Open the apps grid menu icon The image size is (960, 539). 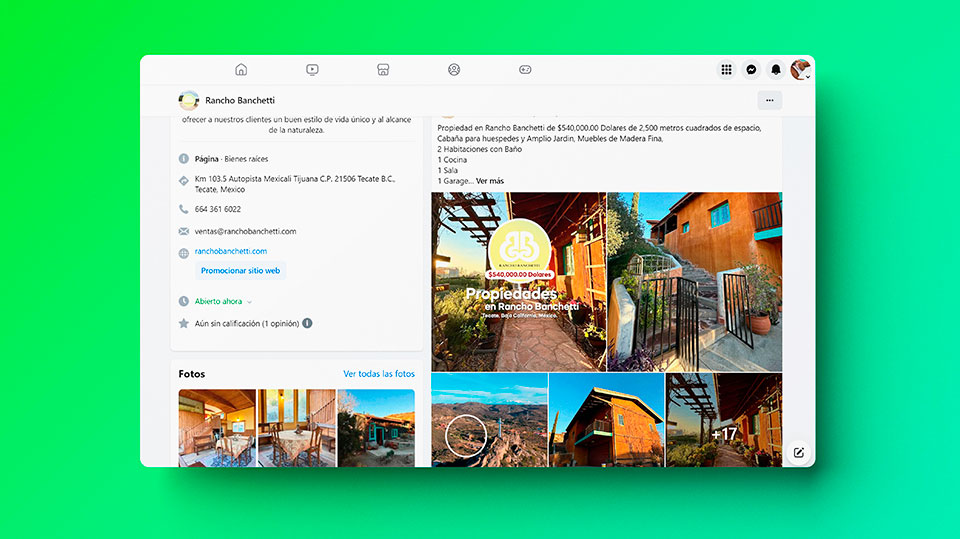(x=727, y=70)
